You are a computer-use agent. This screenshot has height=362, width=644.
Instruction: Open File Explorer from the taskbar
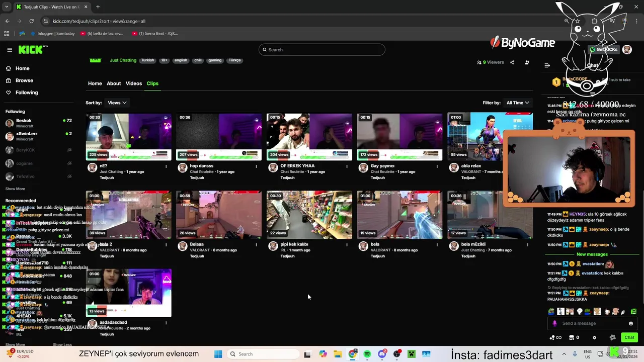click(x=338, y=354)
